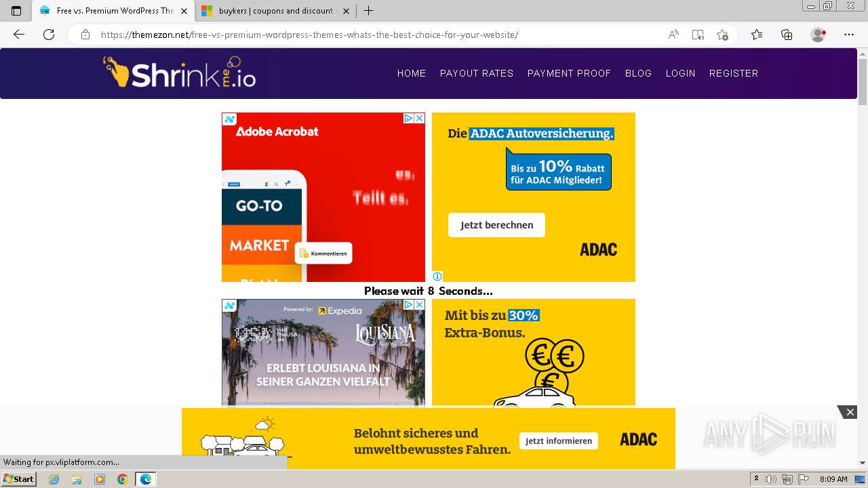Click the address bar URL

tap(310, 35)
